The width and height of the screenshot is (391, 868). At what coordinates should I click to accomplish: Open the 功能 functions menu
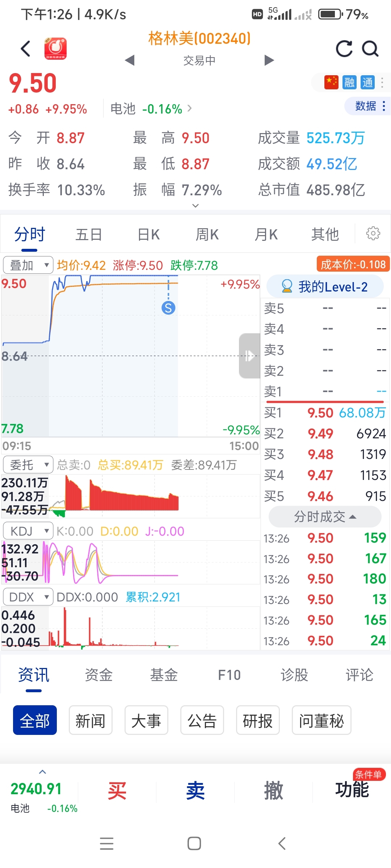pyautogui.click(x=352, y=789)
